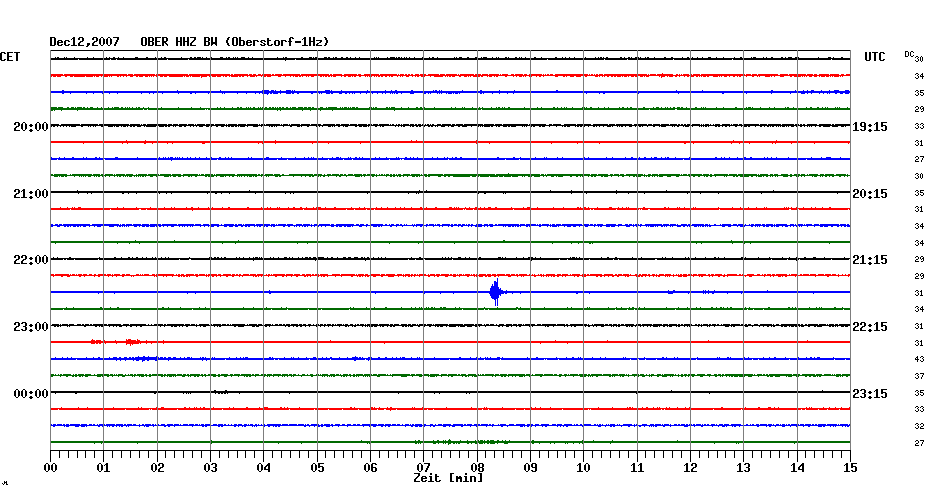Pick minute 00 on the time axis
The width and height of the screenshot is (930, 494).
point(50,468)
